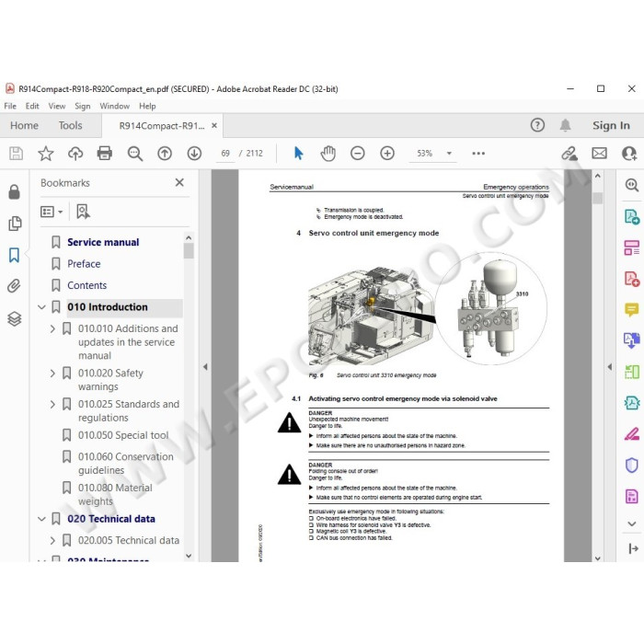Open the Help menu
644x644 pixels.
(147, 106)
